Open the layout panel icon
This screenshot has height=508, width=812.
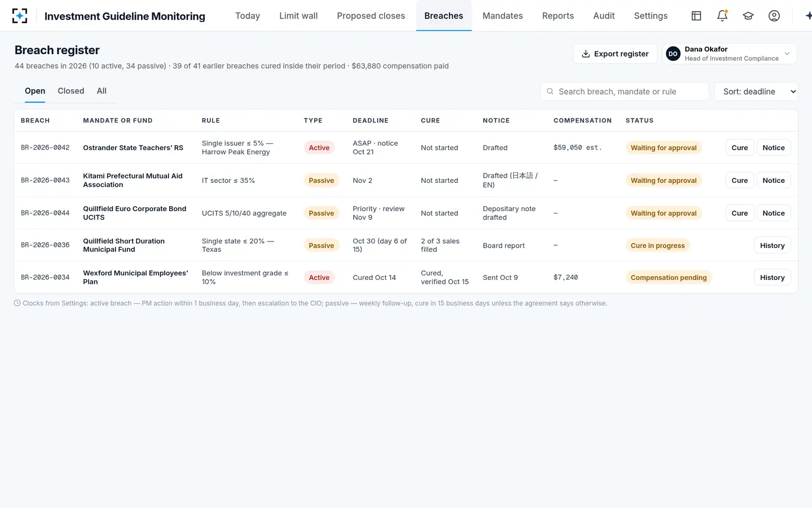pyautogui.click(x=696, y=16)
